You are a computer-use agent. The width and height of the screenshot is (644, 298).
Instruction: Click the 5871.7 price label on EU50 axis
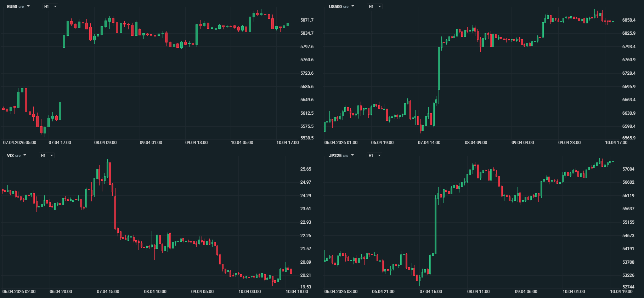click(x=307, y=20)
